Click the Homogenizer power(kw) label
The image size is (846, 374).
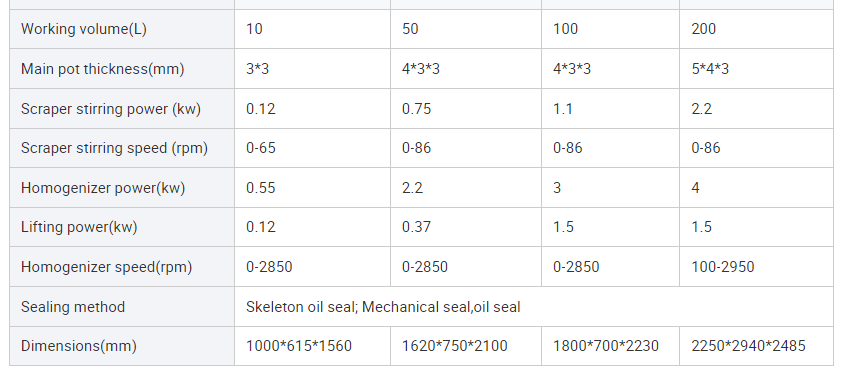(103, 188)
